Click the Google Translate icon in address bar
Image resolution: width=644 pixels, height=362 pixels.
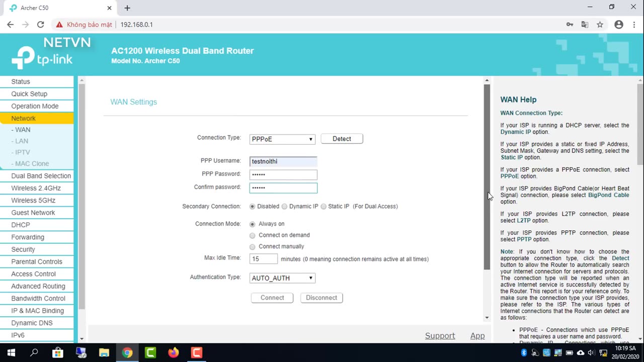point(585,24)
